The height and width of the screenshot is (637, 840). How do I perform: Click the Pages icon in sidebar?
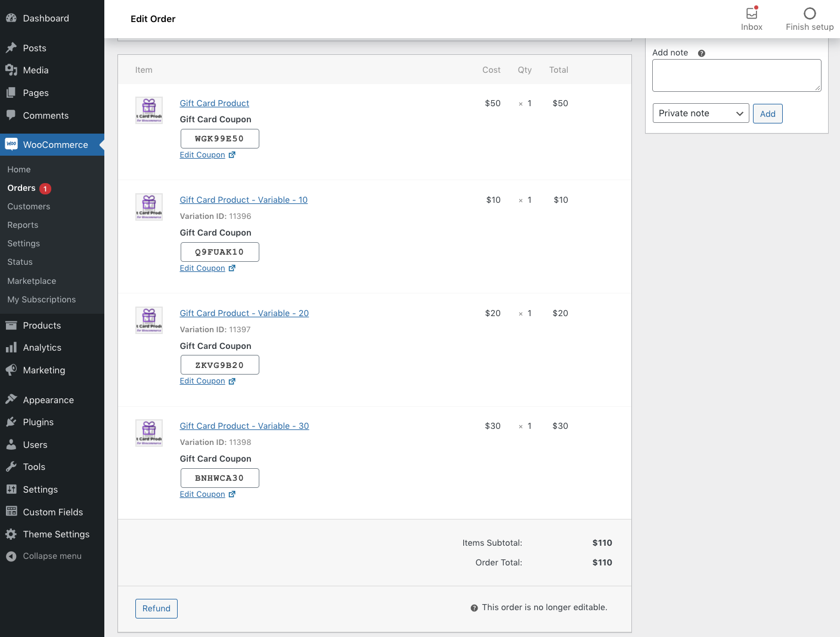[11, 93]
